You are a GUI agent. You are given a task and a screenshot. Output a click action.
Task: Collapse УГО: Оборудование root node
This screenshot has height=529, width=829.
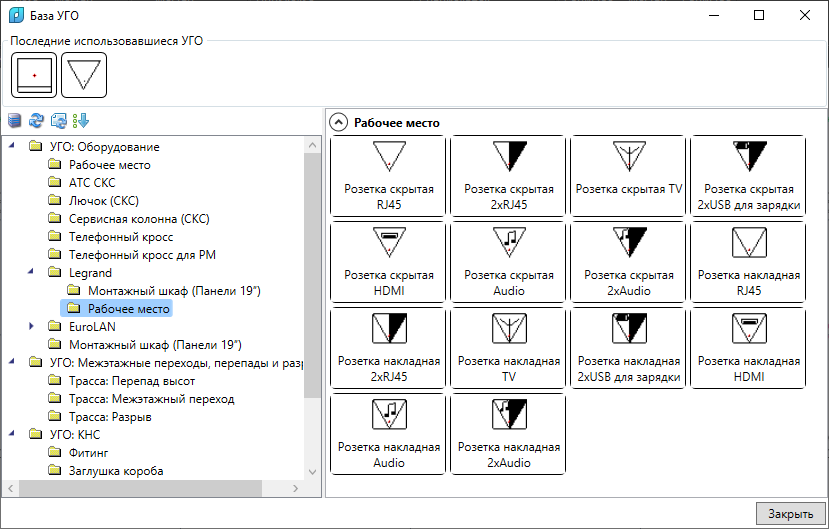click(12, 147)
